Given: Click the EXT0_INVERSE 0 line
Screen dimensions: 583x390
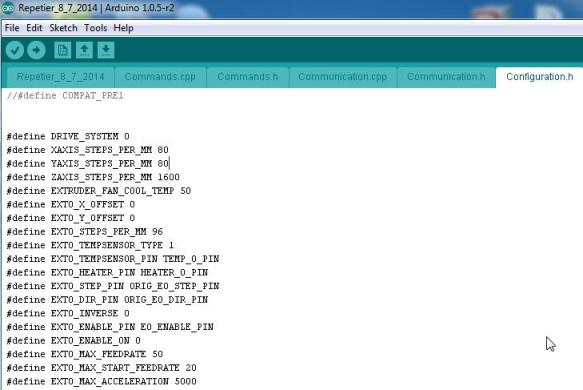Looking at the screenshot, I should pos(68,313).
